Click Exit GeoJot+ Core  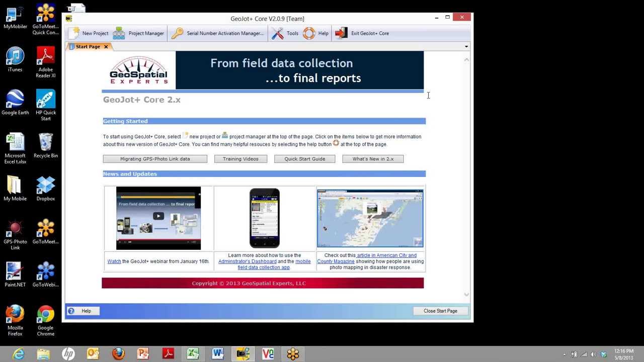362,33
